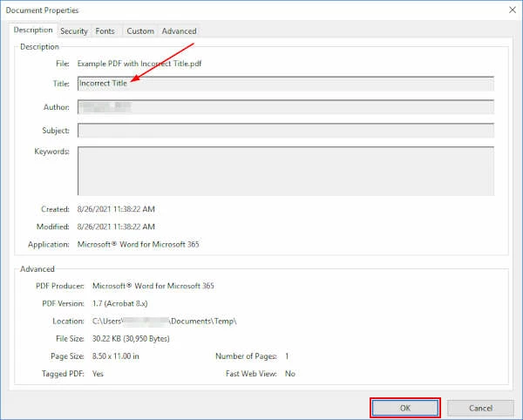Click the Application value Microsoft Word

point(138,244)
